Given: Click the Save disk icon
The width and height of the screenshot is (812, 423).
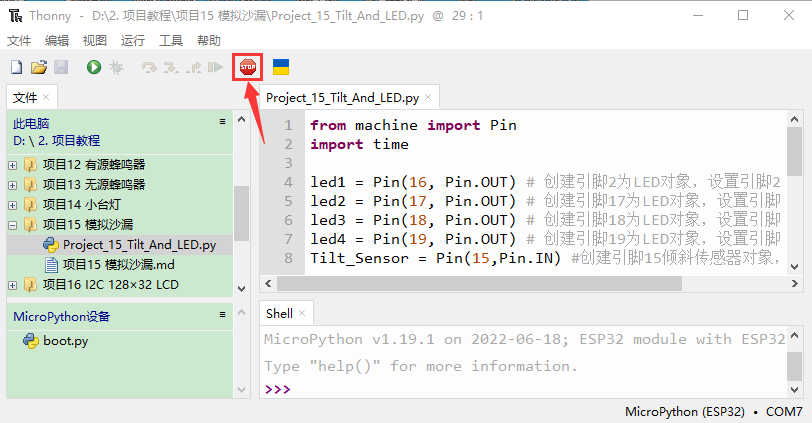Looking at the screenshot, I should tap(61, 67).
